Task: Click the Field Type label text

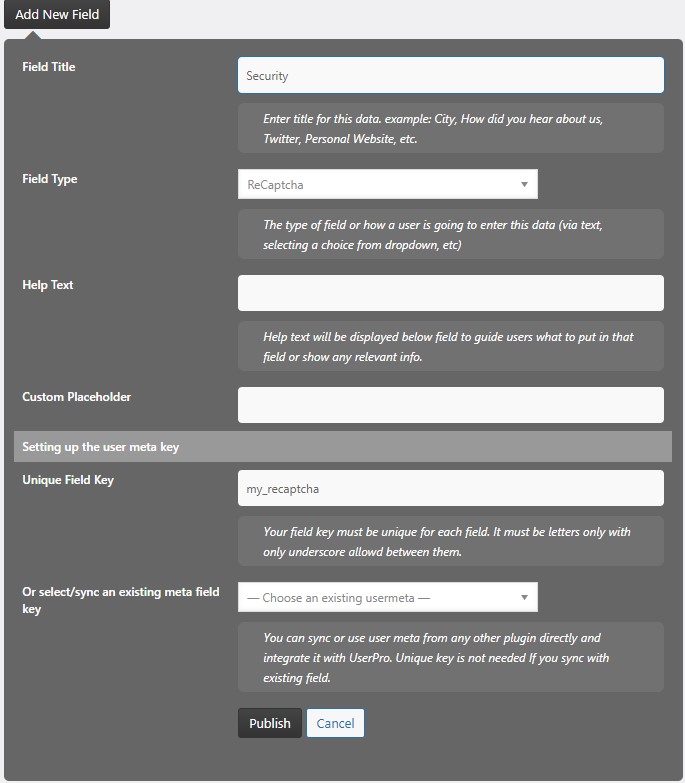Action: (x=50, y=179)
